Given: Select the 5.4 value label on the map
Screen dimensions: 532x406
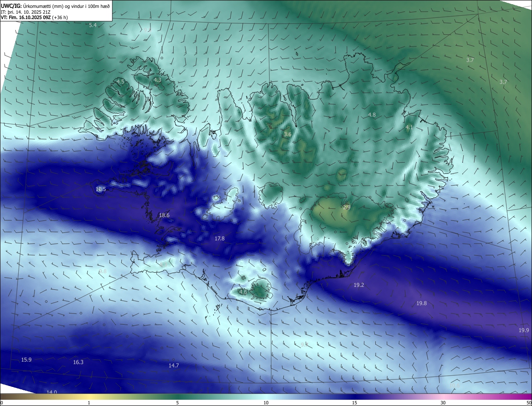Looking at the screenshot, I should pos(93,25).
